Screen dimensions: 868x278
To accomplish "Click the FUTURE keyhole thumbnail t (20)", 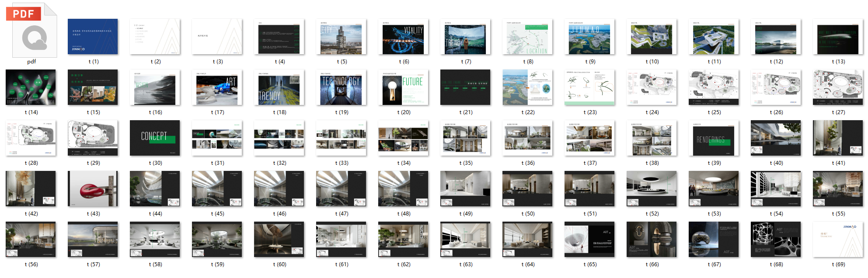I will (403, 87).
